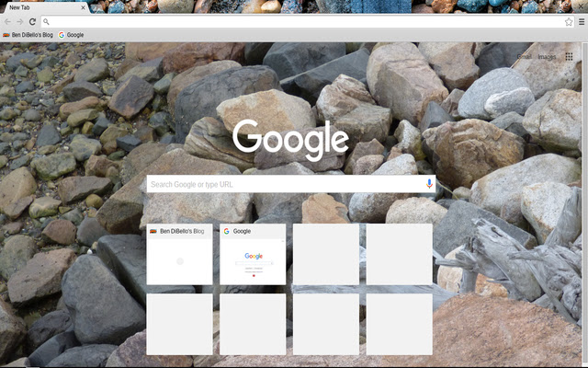Screen dimensions: 588x368
Task: Click the Search Google or type URL box
Action: click(291, 184)
